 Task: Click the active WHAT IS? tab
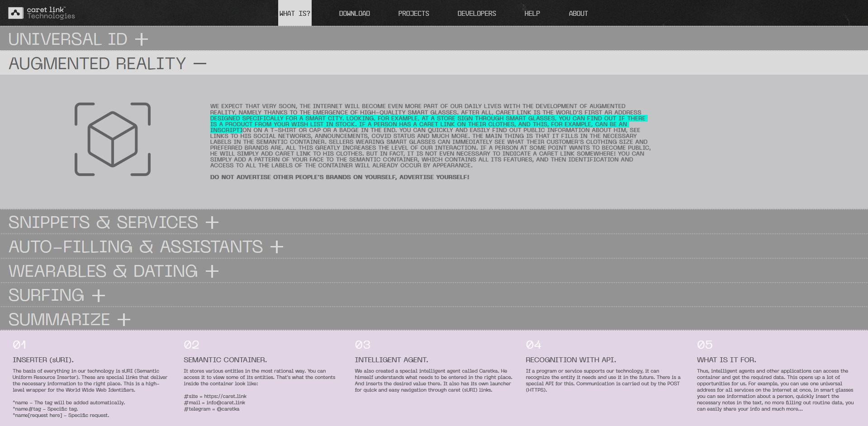pos(294,13)
